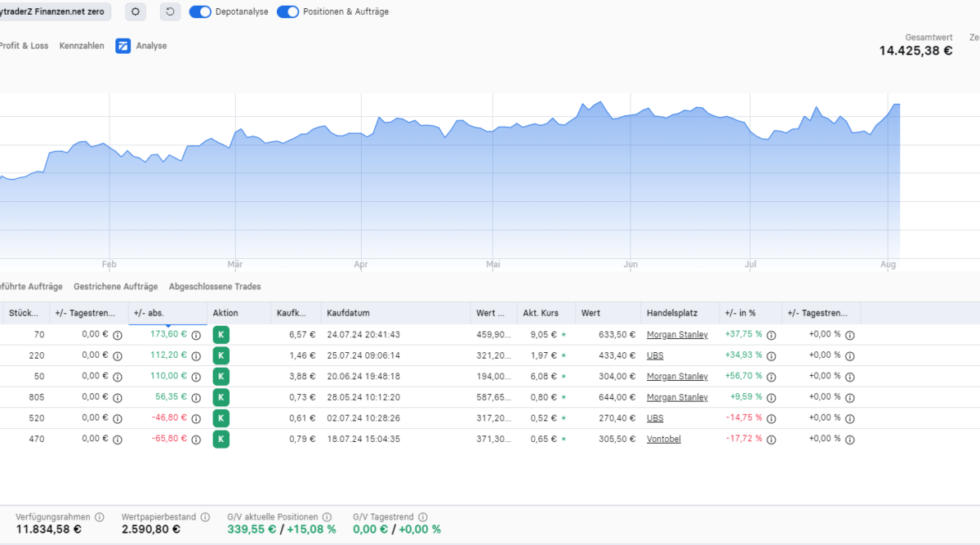The width and height of the screenshot is (980, 545).
Task: Sort by the +/- in % column header
Action: (751, 313)
